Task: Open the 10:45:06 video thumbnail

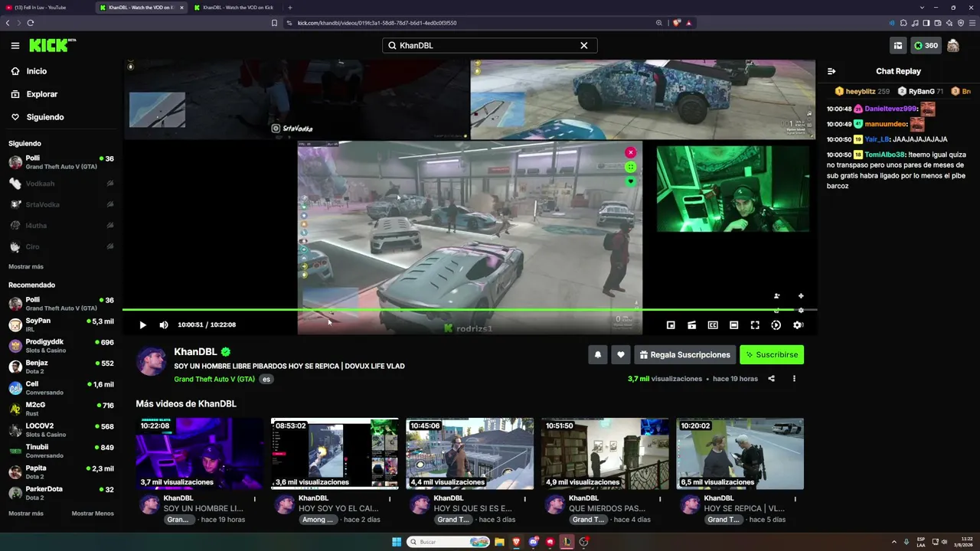Action: (x=469, y=454)
